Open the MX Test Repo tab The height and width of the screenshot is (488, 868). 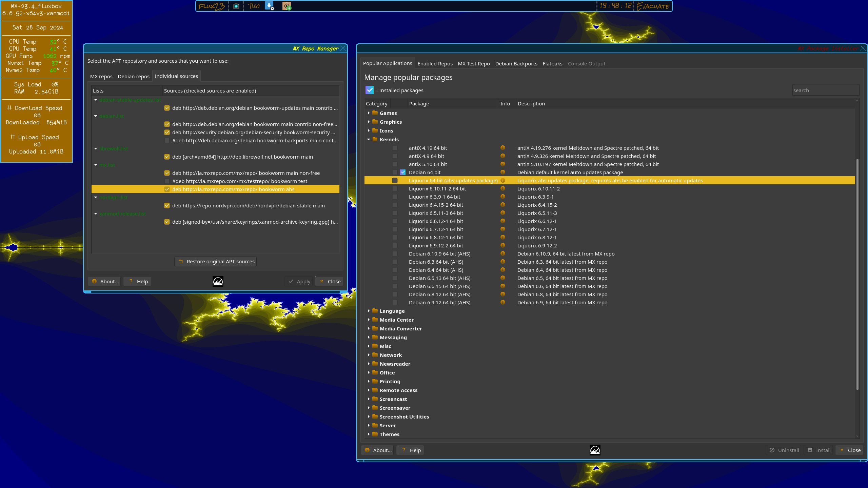click(x=474, y=64)
